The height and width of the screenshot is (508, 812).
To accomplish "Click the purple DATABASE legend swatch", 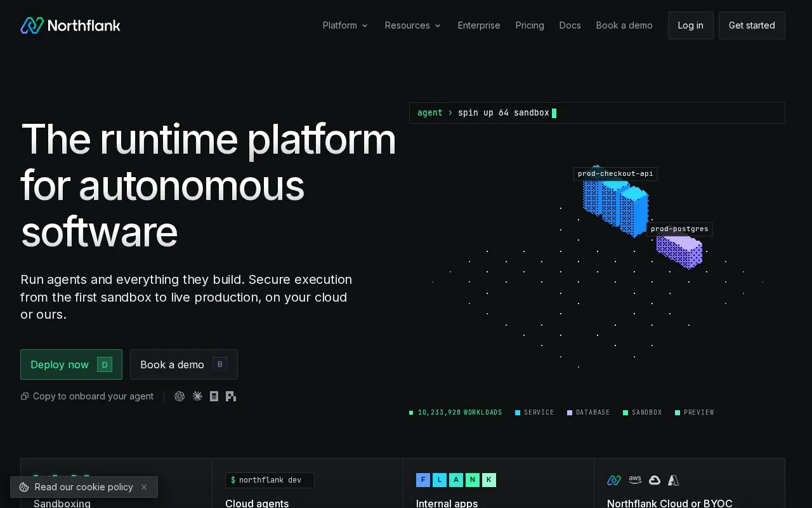I will [570, 413].
